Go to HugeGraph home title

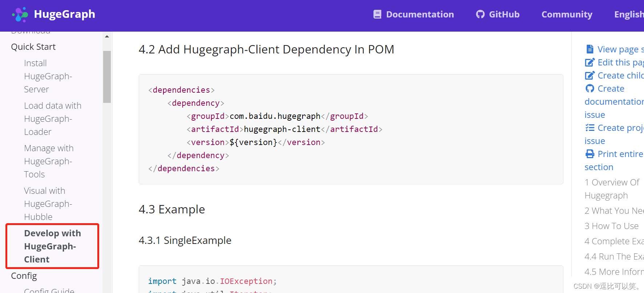coord(64,14)
